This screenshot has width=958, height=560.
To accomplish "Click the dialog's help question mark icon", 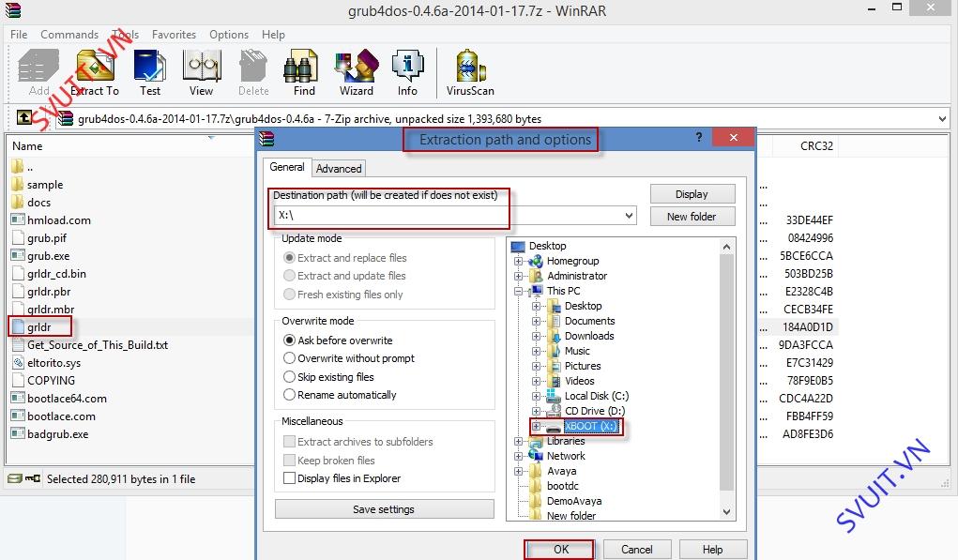I will click(x=699, y=137).
